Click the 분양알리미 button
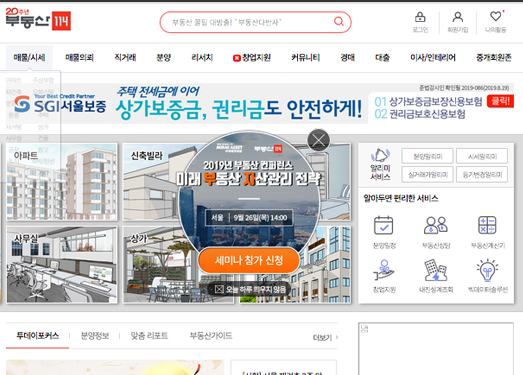The height and width of the screenshot is (375, 523). coord(427,156)
